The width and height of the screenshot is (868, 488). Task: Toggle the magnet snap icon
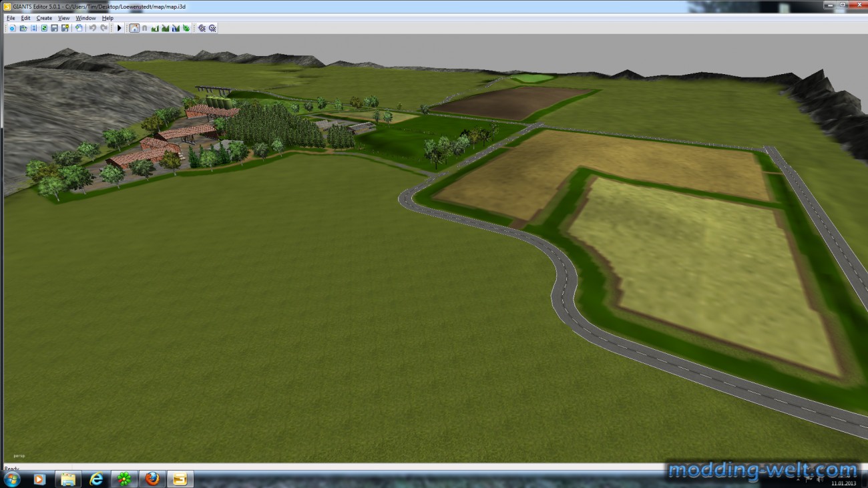(144, 28)
